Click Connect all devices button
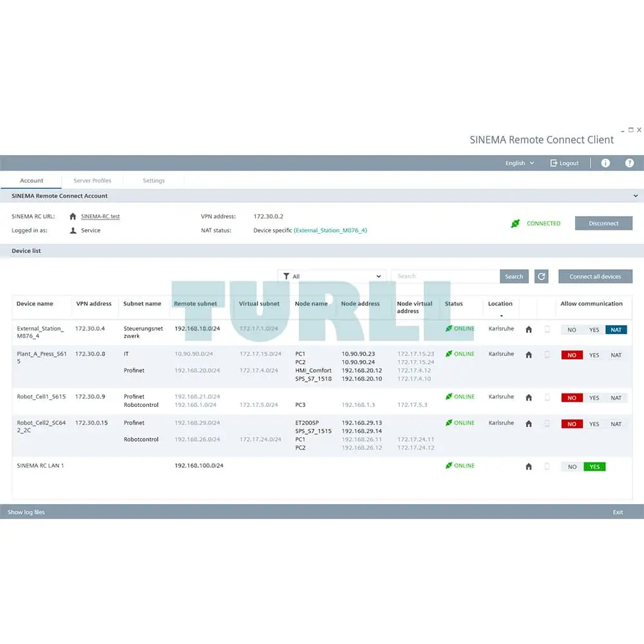This screenshot has height=644, width=644. click(595, 276)
